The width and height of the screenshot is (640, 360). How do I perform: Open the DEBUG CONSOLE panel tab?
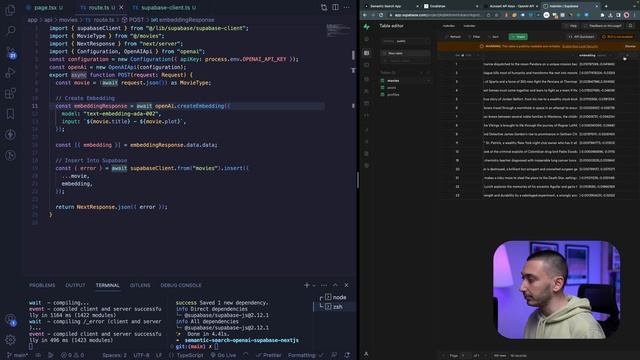point(181,285)
